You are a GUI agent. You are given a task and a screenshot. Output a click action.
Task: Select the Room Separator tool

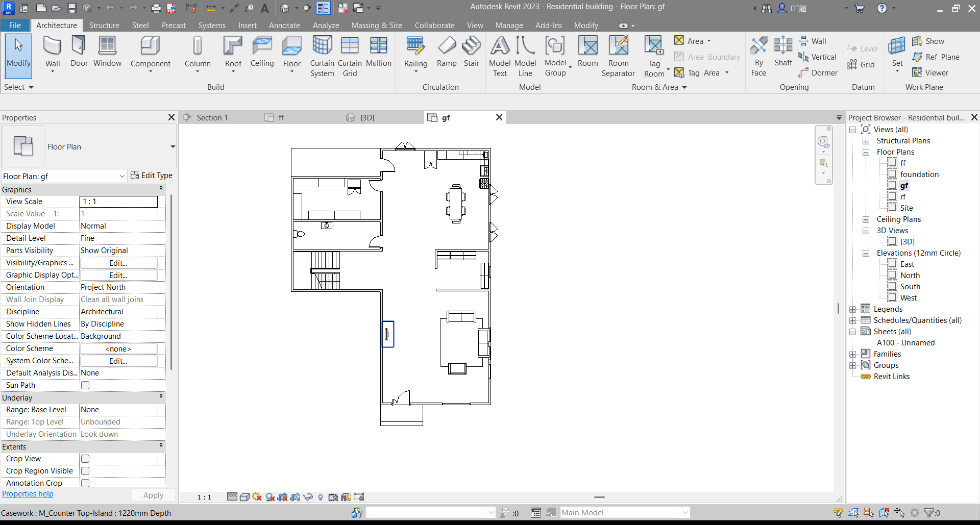point(618,56)
